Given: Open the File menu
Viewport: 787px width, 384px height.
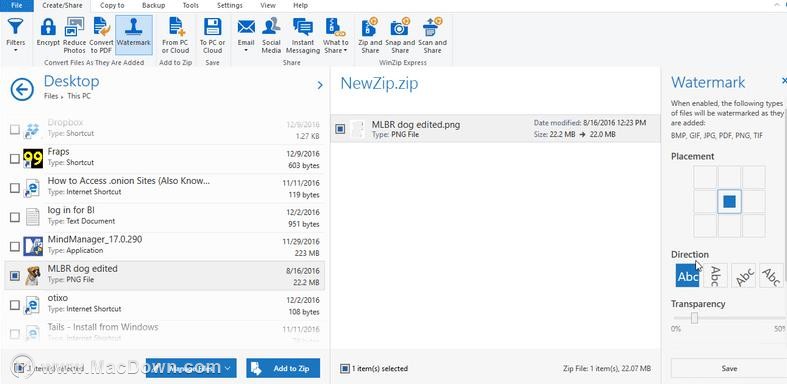Looking at the screenshot, I should (17, 6).
